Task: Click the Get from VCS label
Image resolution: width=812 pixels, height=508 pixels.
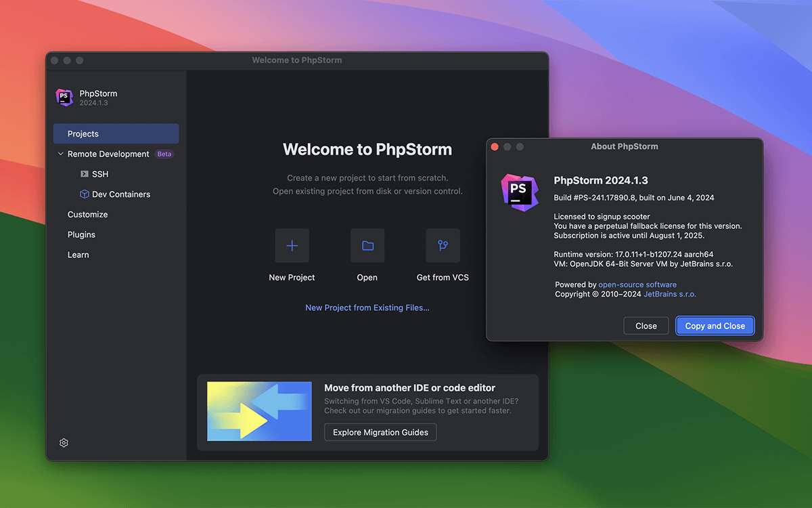Action: pyautogui.click(x=443, y=277)
